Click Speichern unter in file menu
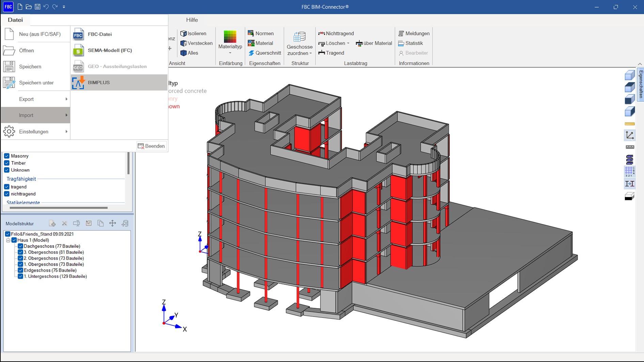 (x=35, y=83)
